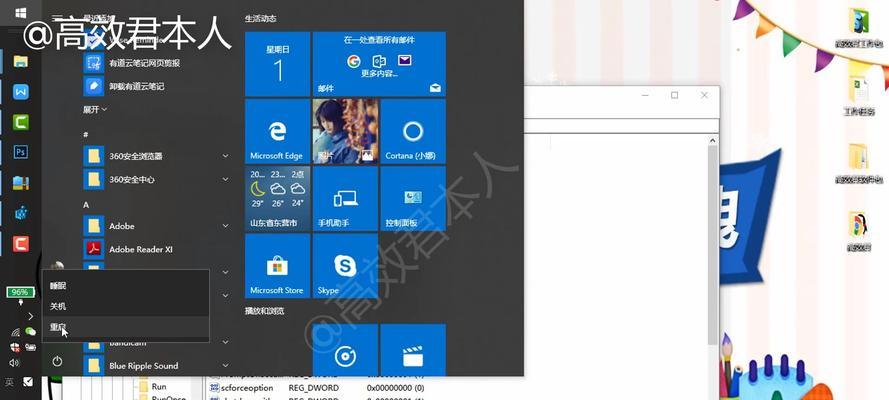Launch the Skype tile
889x400 pixels.
[345, 266]
